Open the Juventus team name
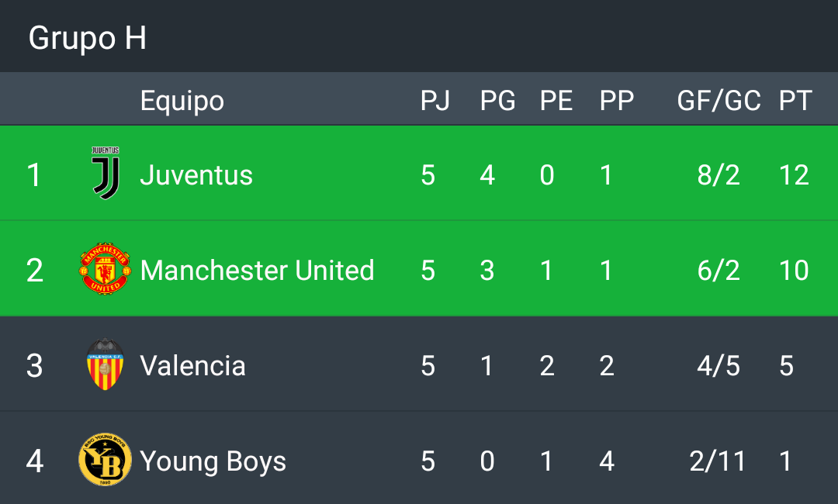This screenshot has width=838, height=504. 196,175
